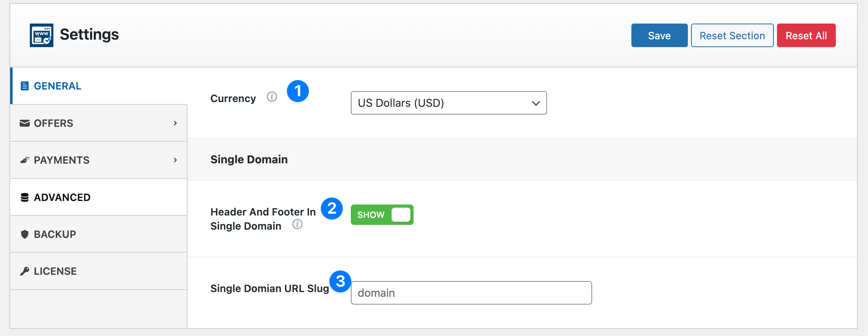Expand the Offers section chevron
Screen dimensions: 868x336
175,123
